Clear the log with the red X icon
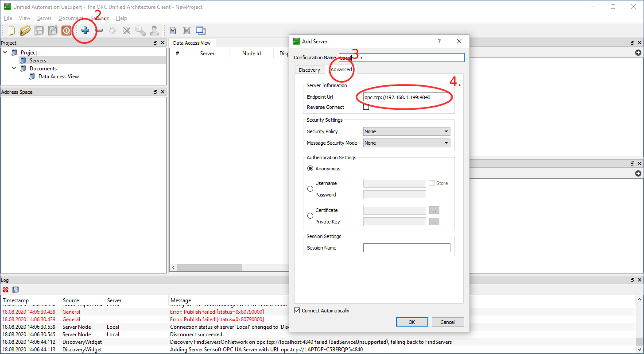 click(x=6, y=290)
